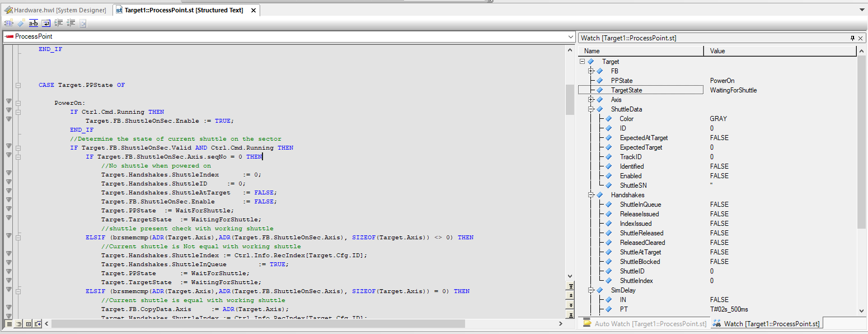Click the diamond icon beside Color

click(608, 119)
